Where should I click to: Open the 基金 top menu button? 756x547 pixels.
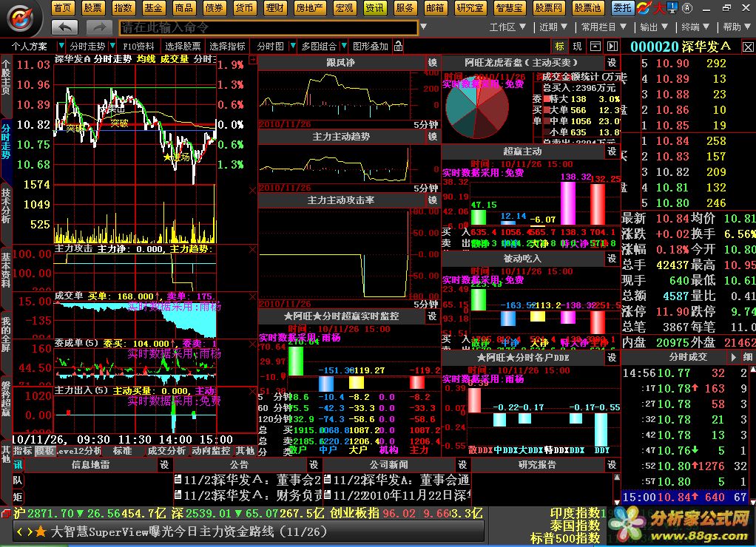[153, 7]
